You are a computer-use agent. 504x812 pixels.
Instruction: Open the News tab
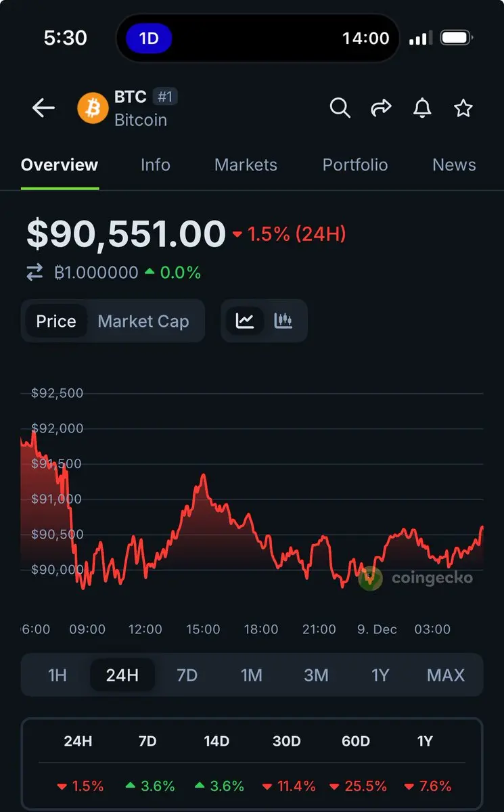[454, 165]
